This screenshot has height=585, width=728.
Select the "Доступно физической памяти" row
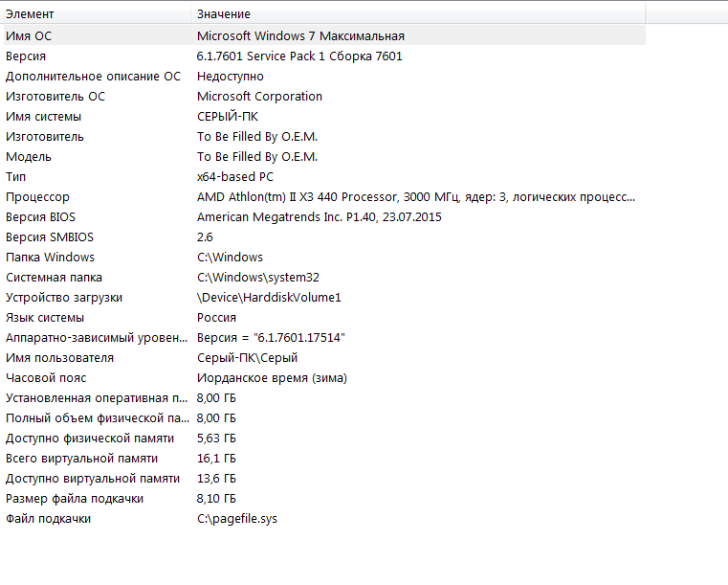(90, 438)
